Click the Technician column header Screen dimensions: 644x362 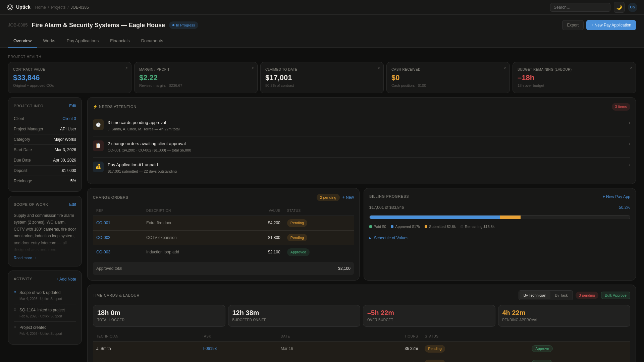coord(107,336)
